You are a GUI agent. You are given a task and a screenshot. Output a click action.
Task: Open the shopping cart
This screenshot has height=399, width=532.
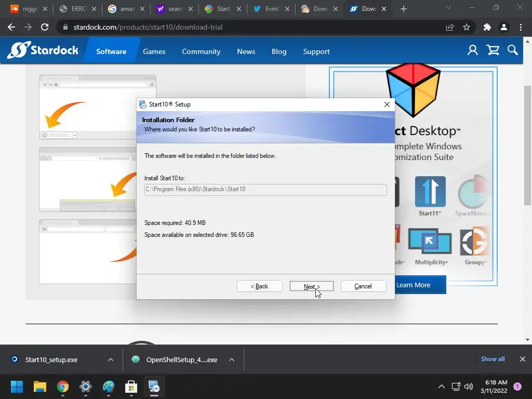[493, 50]
